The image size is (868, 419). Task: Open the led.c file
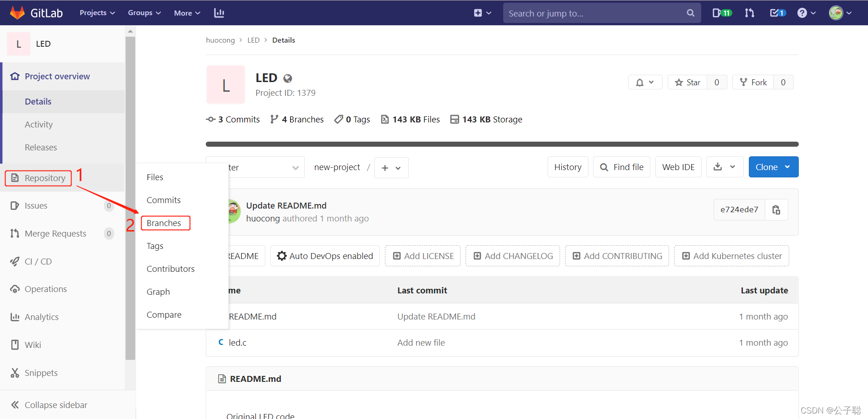(237, 342)
